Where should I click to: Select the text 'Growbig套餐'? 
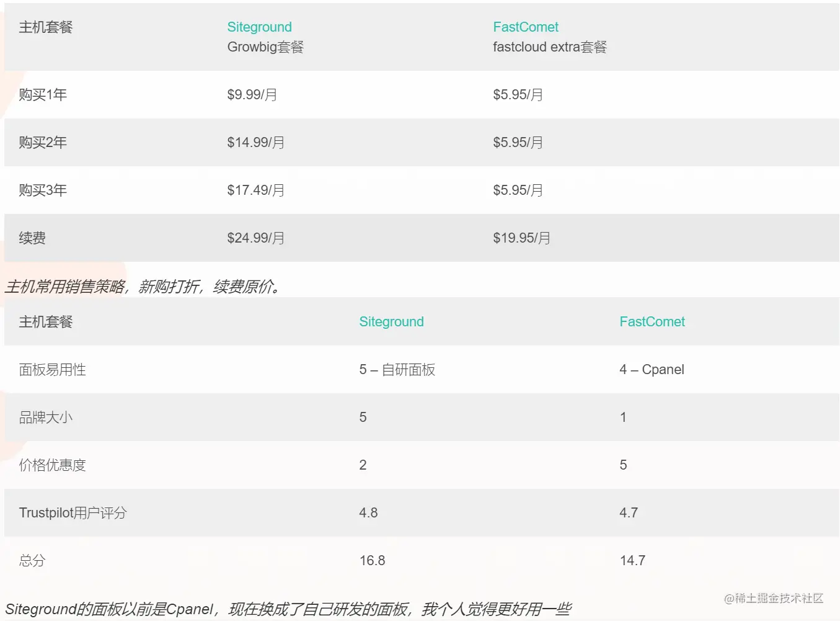(x=265, y=47)
